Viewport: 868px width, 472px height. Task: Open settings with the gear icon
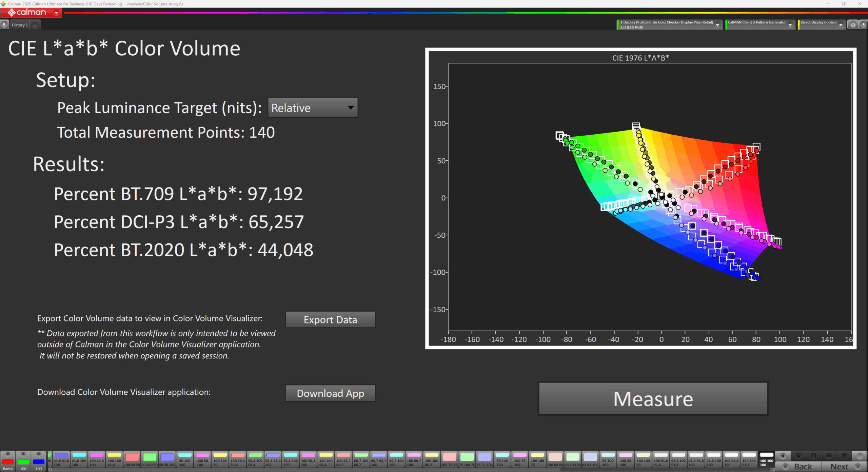tap(853, 24)
